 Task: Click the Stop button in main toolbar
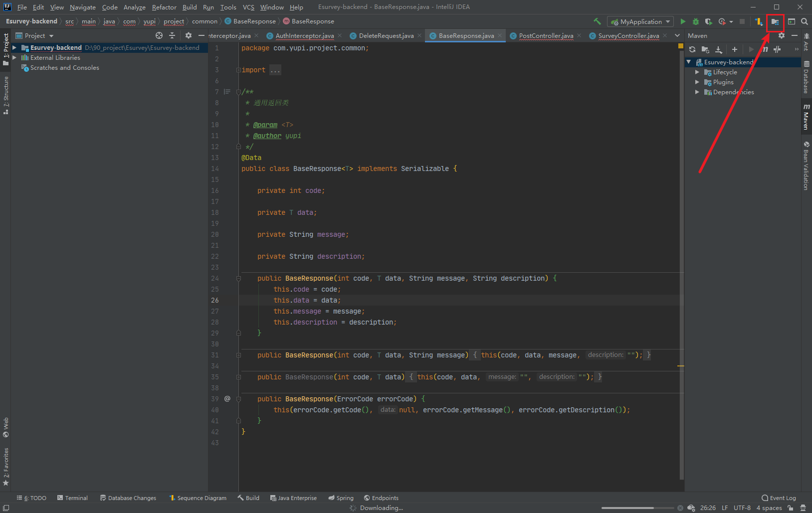[742, 21]
